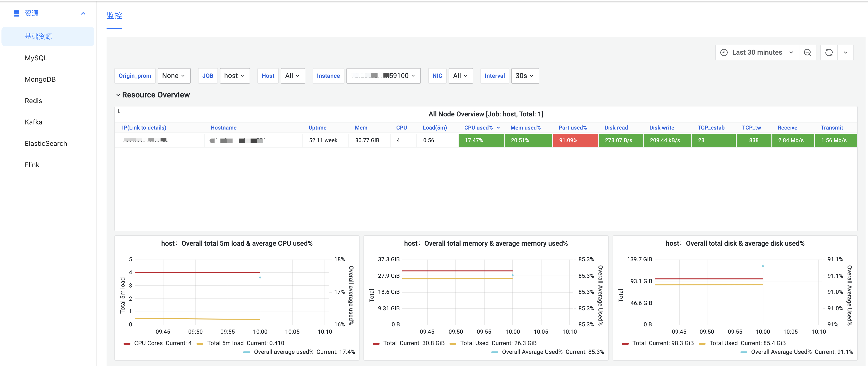Image resolution: width=868 pixels, height=366 pixels.
Task: Open the refresh interval dropdown arrow
Action: (x=845, y=52)
